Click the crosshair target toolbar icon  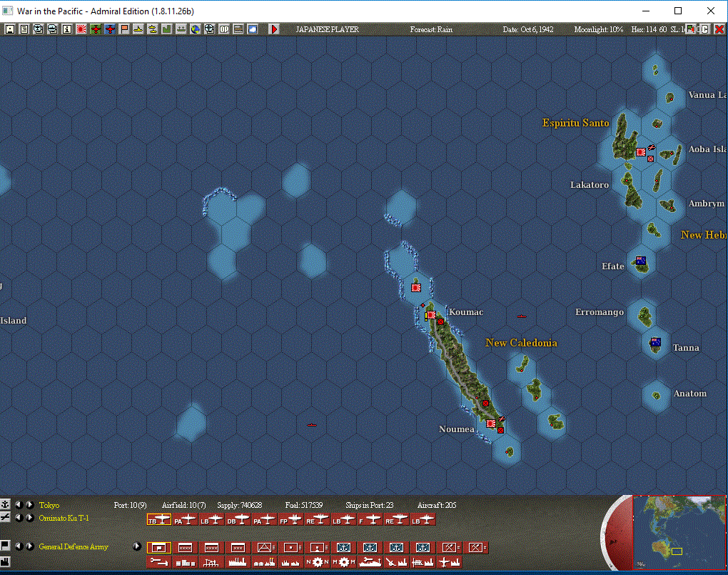pyautogui.click(x=210, y=29)
